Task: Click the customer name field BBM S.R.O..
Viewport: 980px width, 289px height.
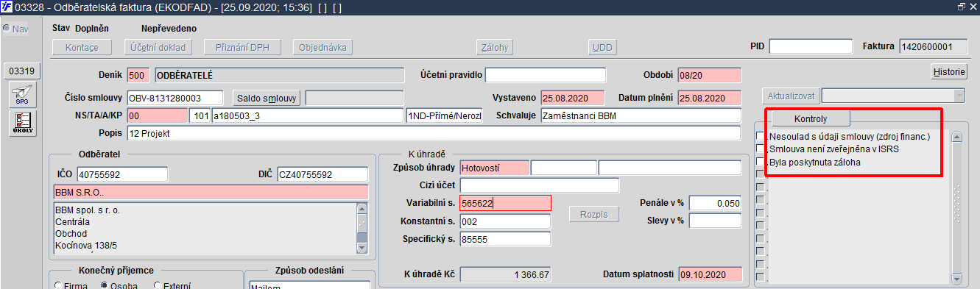Action: [211, 192]
